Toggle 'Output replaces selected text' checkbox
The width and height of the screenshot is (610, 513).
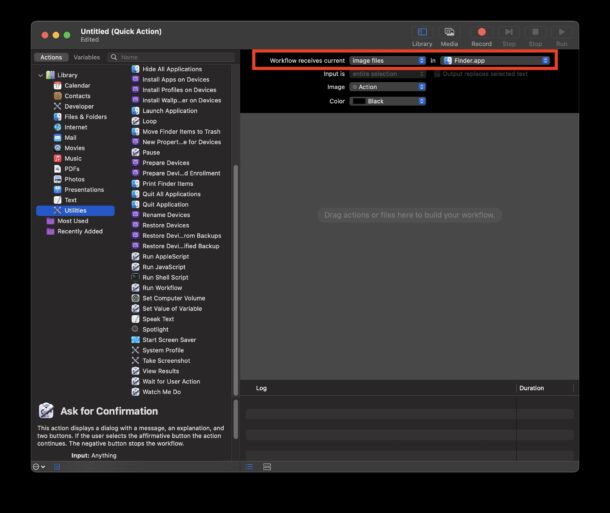[x=436, y=73]
